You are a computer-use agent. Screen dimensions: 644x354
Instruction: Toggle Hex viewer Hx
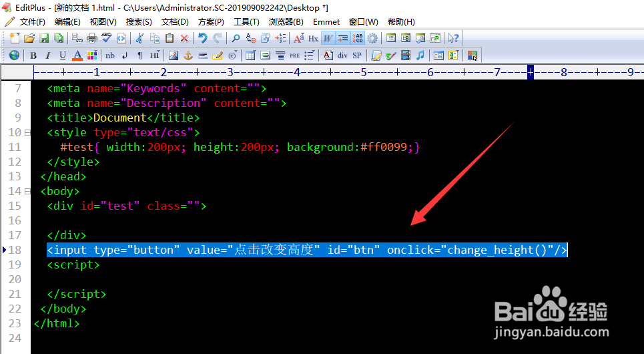[x=314, y=38]
